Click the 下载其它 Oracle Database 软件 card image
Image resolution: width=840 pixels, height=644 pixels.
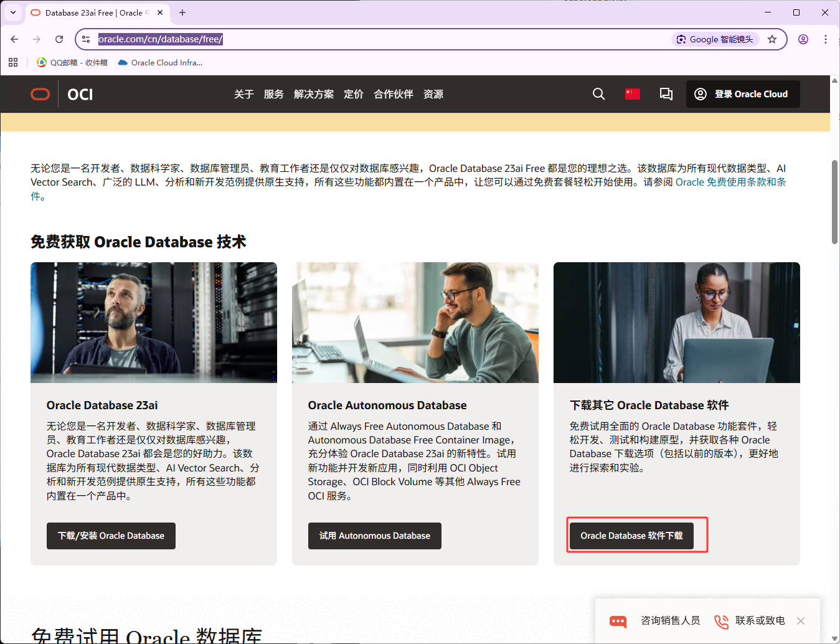pyautogui.click(x=677, y=323)
